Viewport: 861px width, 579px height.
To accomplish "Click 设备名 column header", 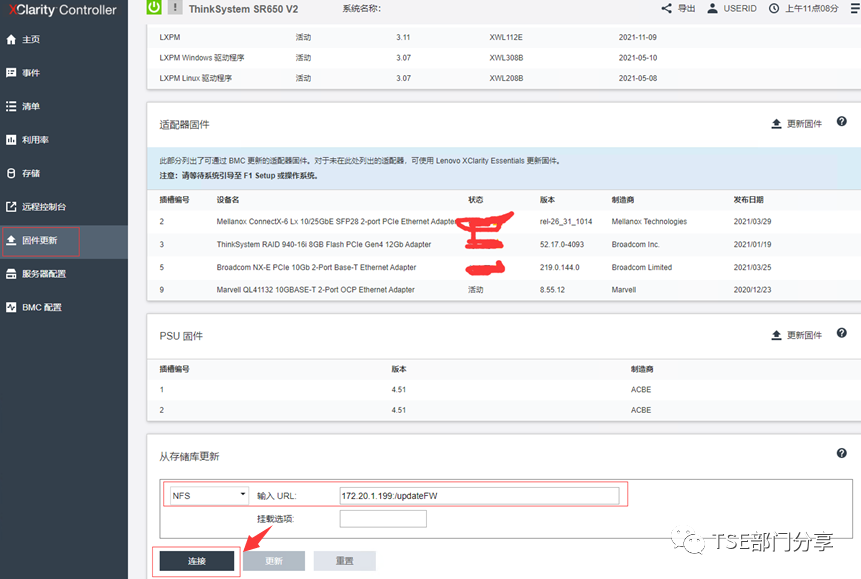I will (x=227, y=200).
